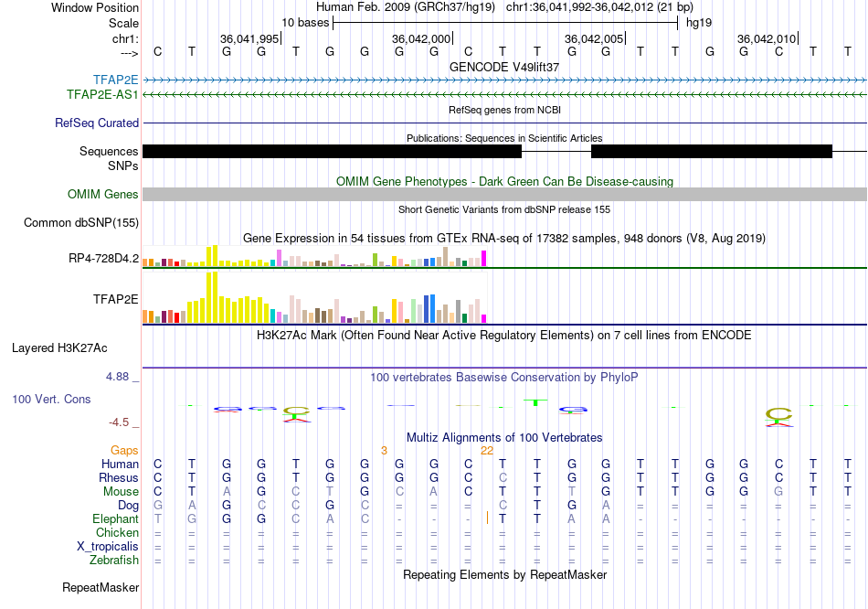Click the gray OMIM Genes bar

coord(505,194)
